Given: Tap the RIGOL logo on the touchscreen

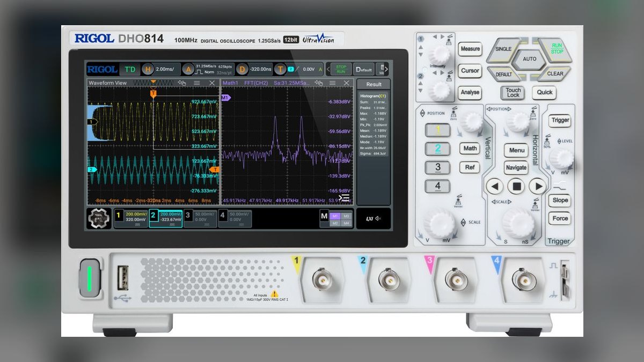Looking at the screenshot, I should pos(102,69).
